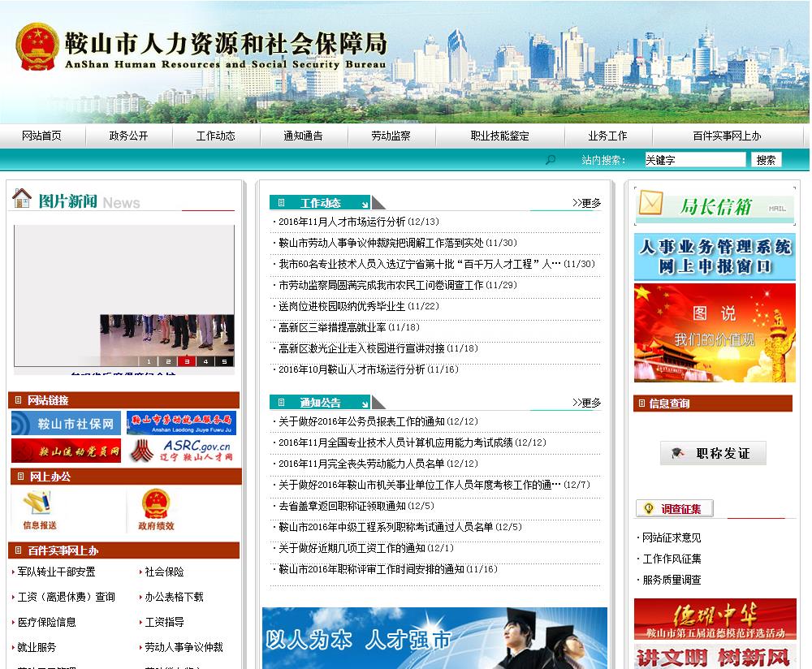This screenshot has width=812, height=669.
Task: Select slideshow page number 2
Action: [168, 361]
